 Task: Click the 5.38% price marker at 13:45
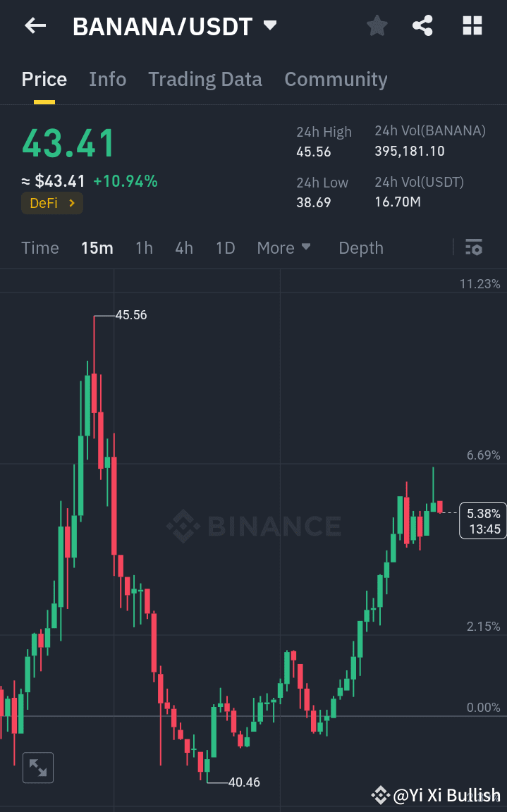coord(482,521)
